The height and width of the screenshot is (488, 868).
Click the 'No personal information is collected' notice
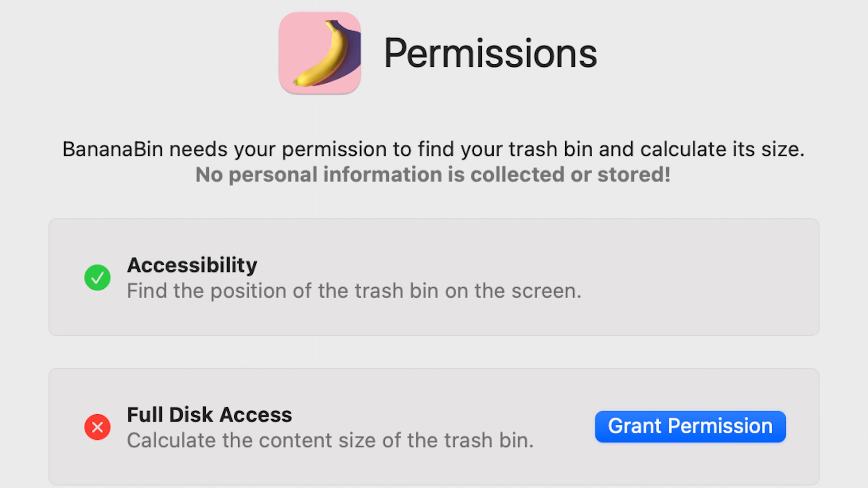[x=433, y=175]
